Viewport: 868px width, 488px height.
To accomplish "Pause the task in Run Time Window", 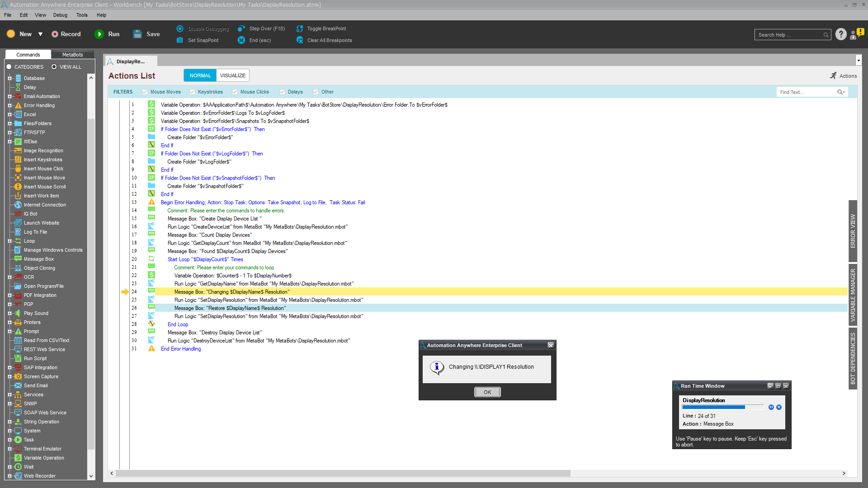I will tap(771, 407).
